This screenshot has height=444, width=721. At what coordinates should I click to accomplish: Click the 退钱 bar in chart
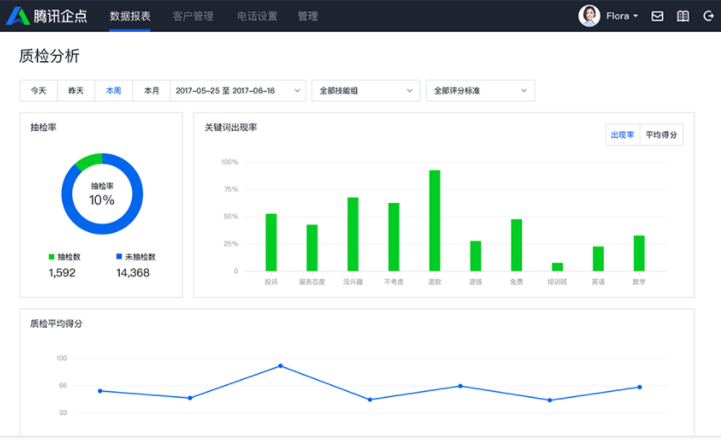[x=475, y=256]
